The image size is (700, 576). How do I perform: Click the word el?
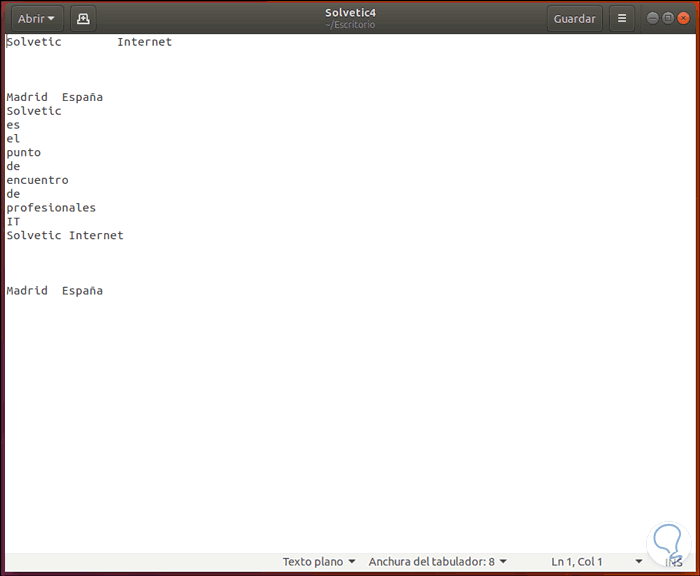pos(13,139)
